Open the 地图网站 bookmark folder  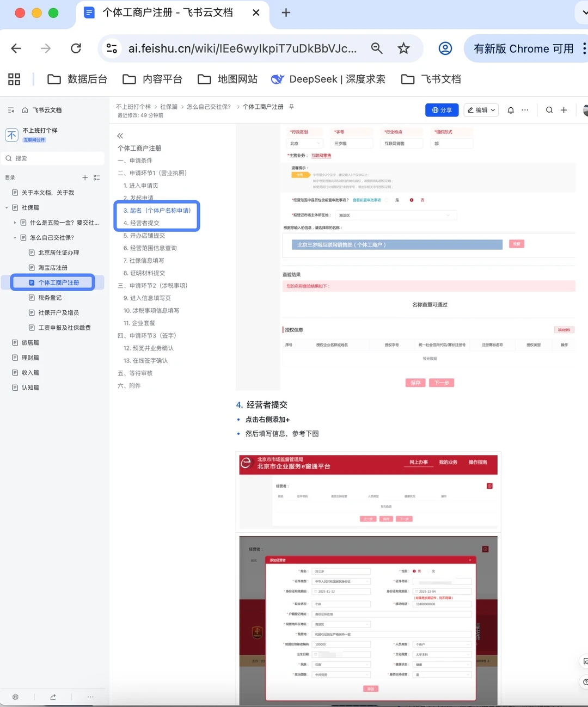pos(228,79)
